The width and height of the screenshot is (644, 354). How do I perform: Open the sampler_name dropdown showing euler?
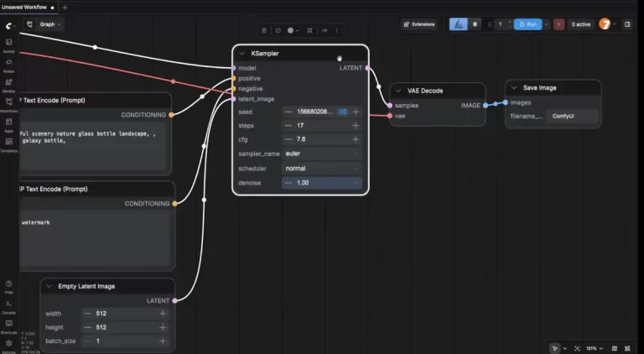pos(322,154)
